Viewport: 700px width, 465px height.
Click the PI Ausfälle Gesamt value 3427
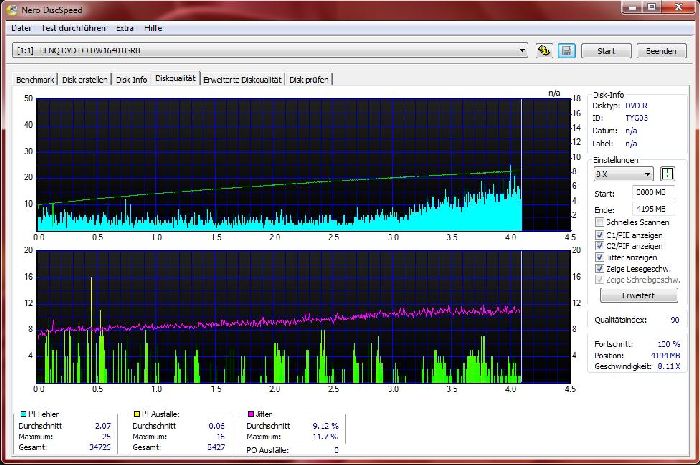[x=216, y=447]
